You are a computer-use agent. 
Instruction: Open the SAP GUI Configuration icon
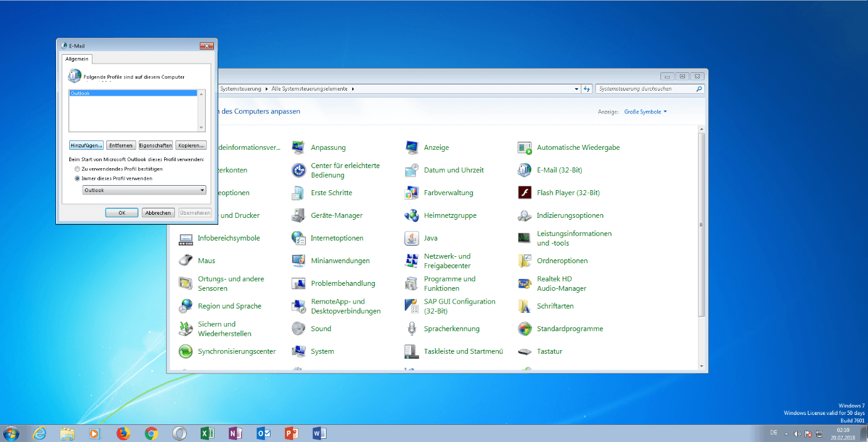click(412, 306)
